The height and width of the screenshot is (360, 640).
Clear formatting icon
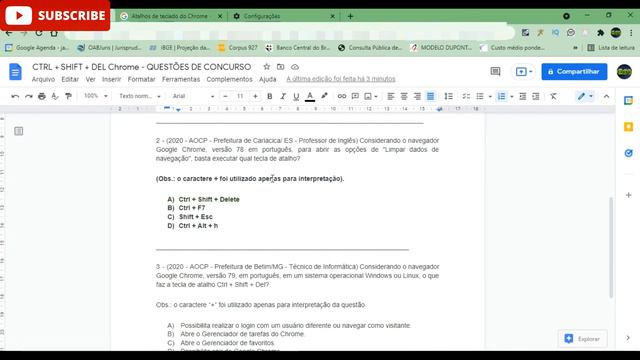click(x=553, y=96)
